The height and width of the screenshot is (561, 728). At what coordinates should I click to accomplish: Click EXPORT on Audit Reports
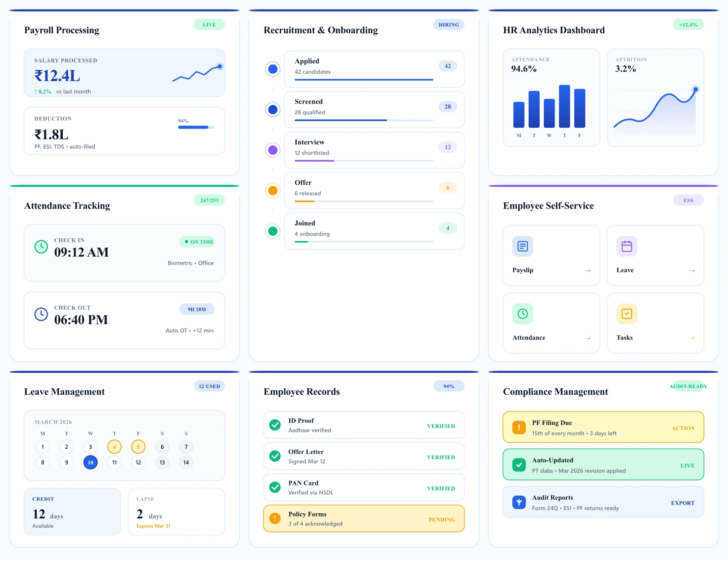pos(682,503)
